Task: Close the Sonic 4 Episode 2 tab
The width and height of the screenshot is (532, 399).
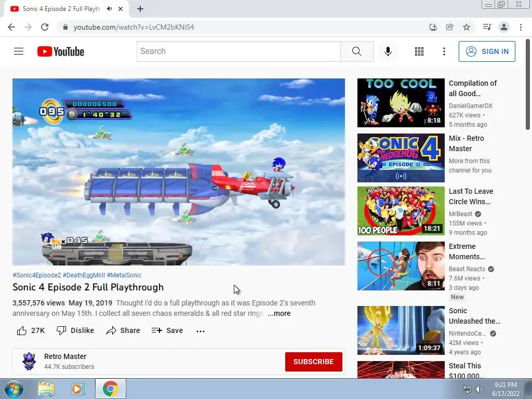Action: [x=121, y=9]
